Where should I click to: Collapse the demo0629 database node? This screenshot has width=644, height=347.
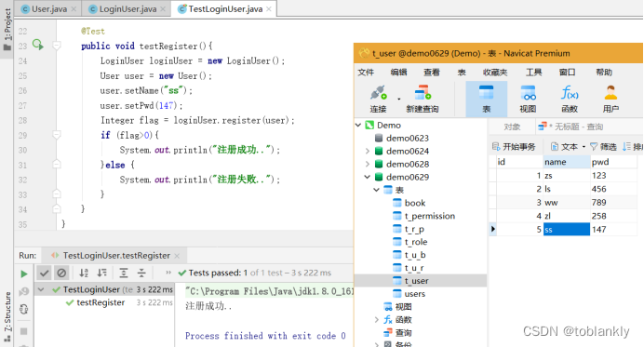coord(368,177)
